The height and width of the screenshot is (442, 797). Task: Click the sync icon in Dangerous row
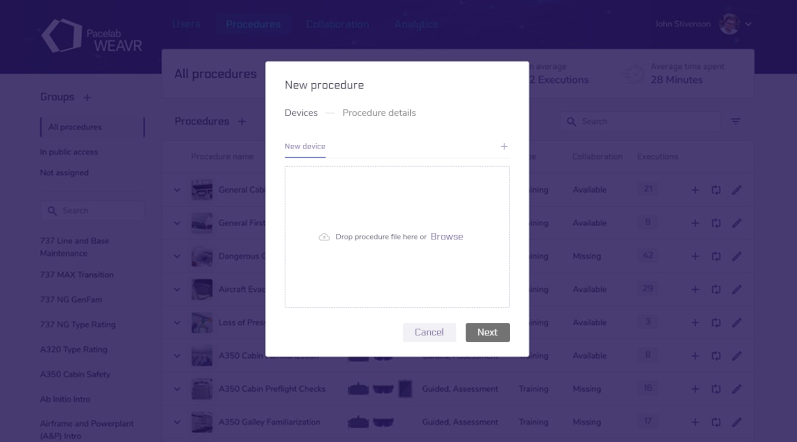[x=716, y=257]
